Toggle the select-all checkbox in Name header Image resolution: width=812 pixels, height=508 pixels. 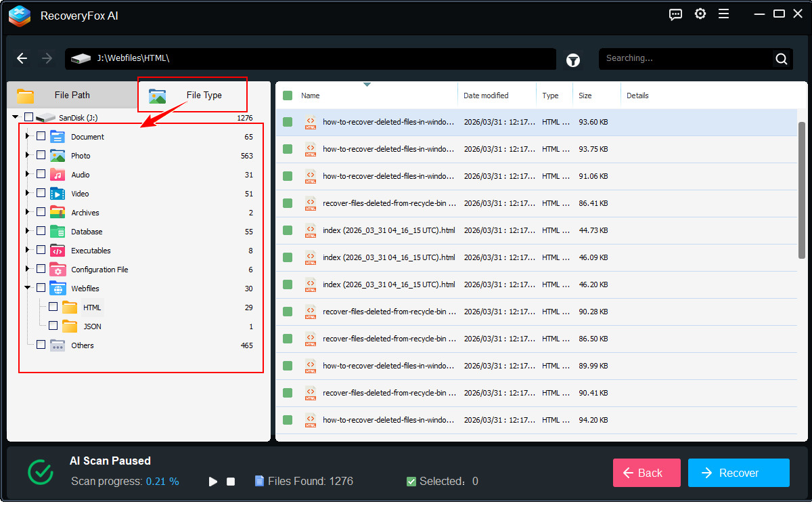pos(288,96)
